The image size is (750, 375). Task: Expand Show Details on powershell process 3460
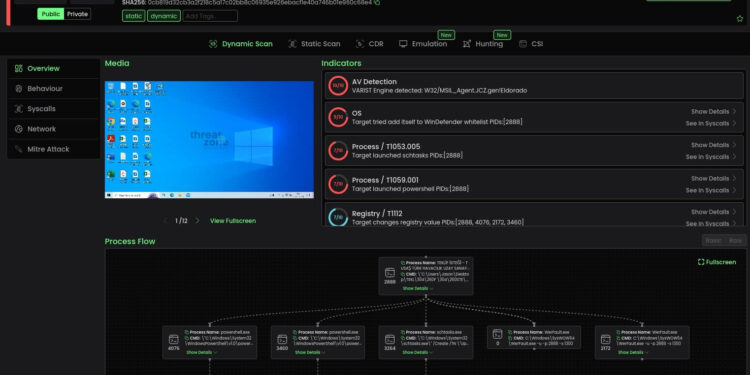pyautogui.click(x=310, y=353)
